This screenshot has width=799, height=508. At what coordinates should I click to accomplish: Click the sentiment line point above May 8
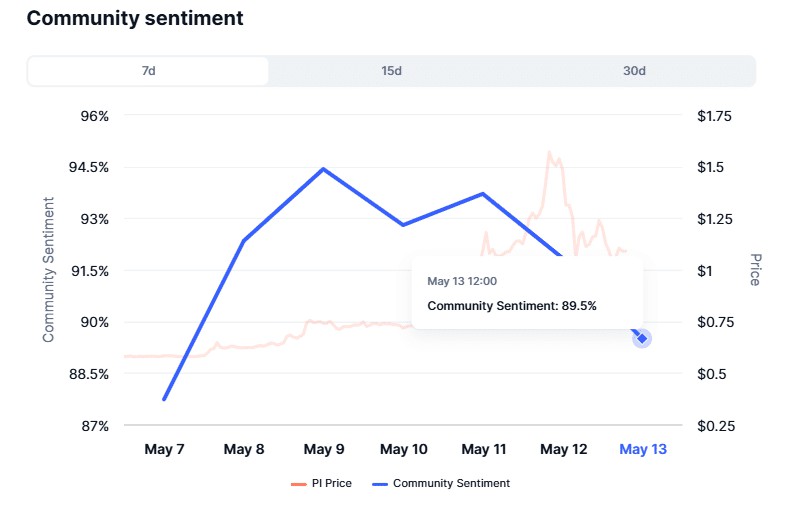(244, 240)
